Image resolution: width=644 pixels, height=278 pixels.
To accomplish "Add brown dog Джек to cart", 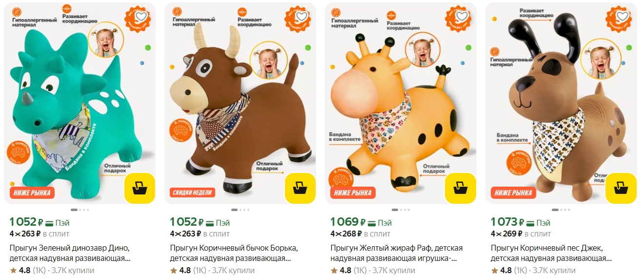I will coord(621,188).
